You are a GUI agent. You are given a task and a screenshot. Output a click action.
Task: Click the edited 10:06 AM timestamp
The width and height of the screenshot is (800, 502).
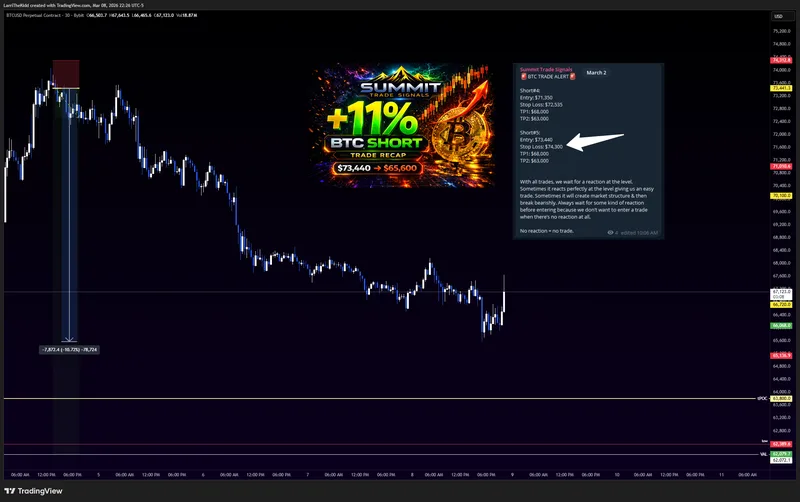639,233
